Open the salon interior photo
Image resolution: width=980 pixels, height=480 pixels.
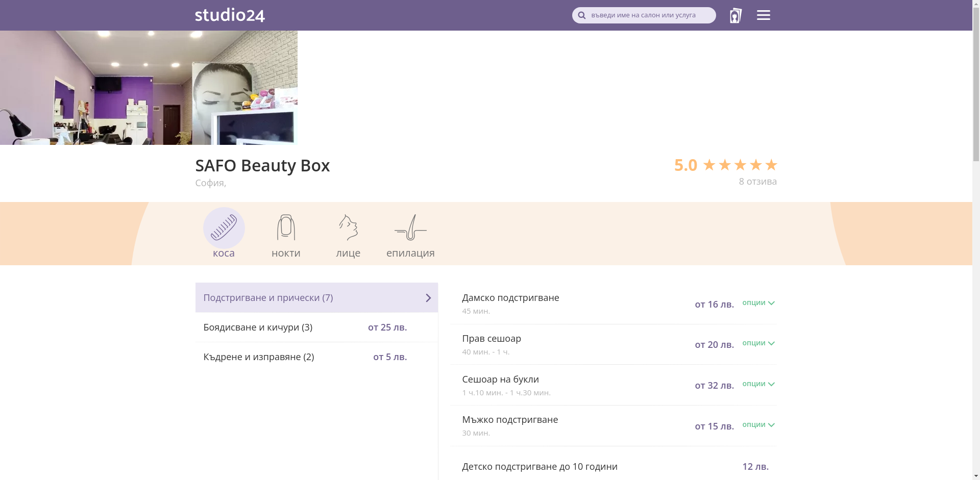pos(149,88)
